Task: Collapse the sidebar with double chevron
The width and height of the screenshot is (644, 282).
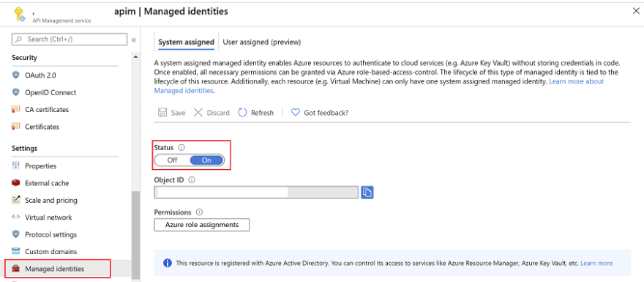Action: [133, 40]
